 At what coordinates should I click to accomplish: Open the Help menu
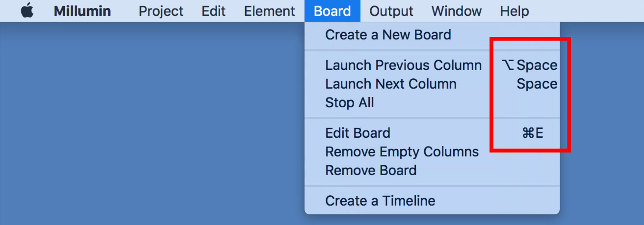514,11
